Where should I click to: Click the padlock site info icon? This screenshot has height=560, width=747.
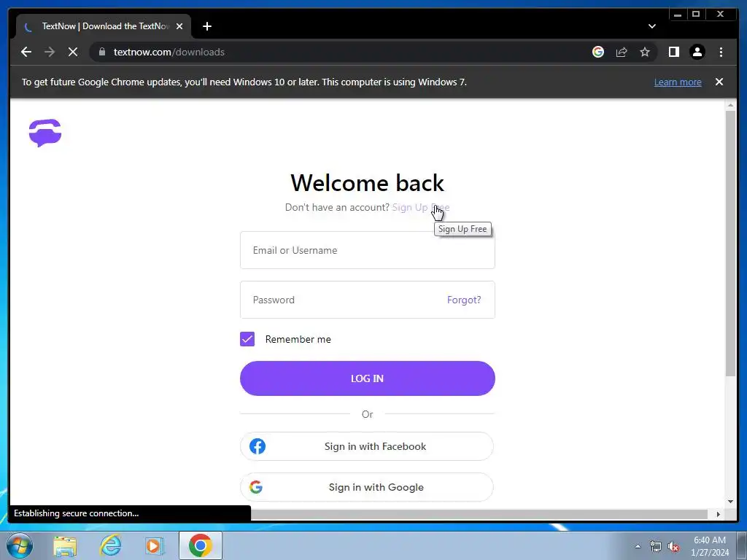[x=102, y=52]
